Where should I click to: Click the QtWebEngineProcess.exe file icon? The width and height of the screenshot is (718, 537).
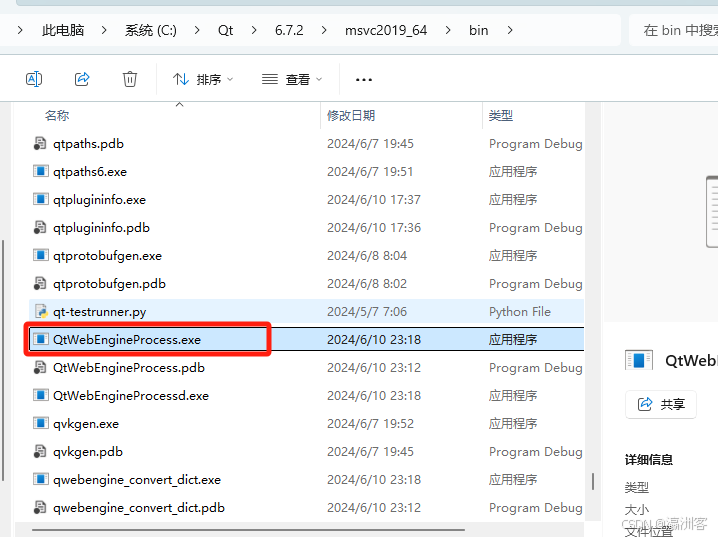click(40, 339)
